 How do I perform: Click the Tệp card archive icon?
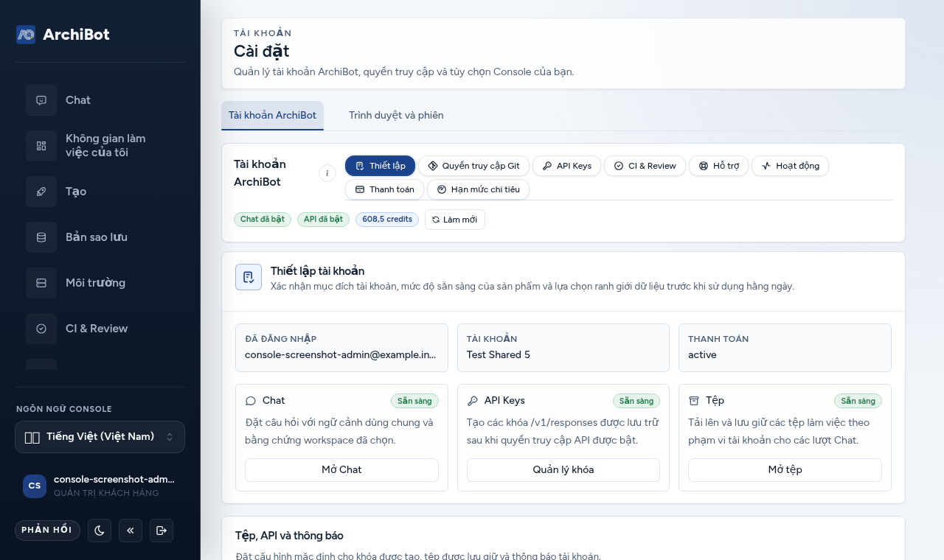coord(694,401)
